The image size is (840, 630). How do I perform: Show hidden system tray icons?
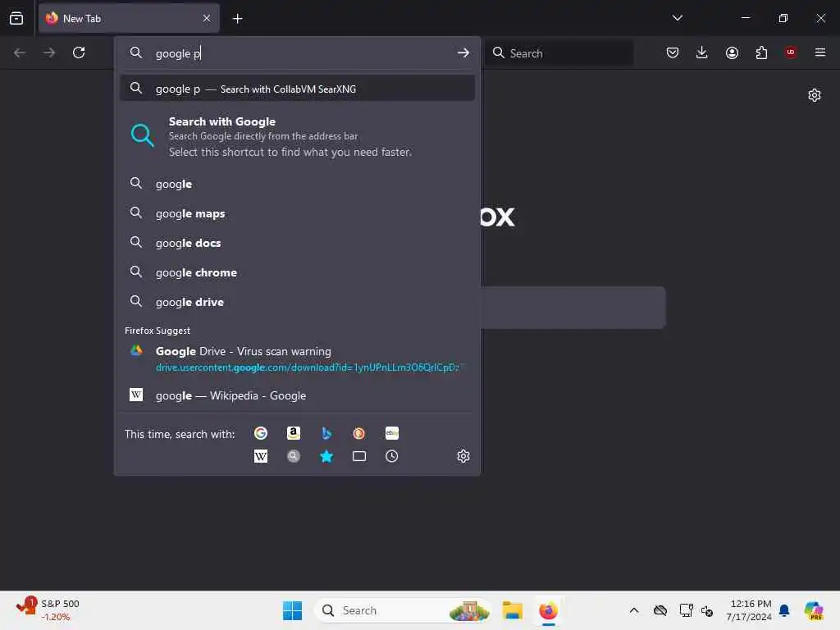coord(634,610)
